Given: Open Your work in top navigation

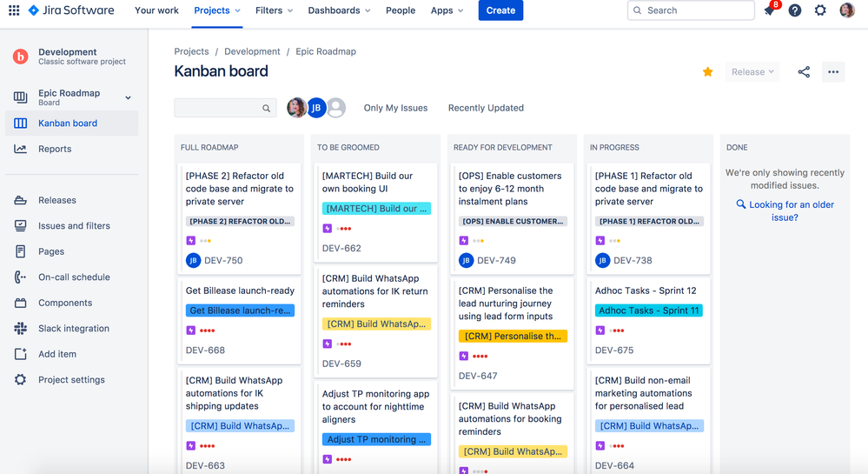Looking at the screenshot, I should click(x=156, y=10).
